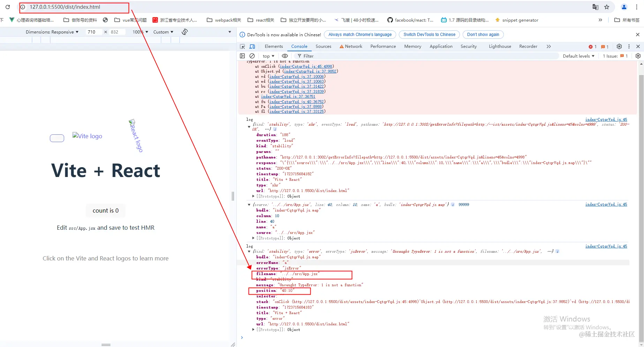Open the Dimensions: Responsive dropdown

[x=52, y=32]
